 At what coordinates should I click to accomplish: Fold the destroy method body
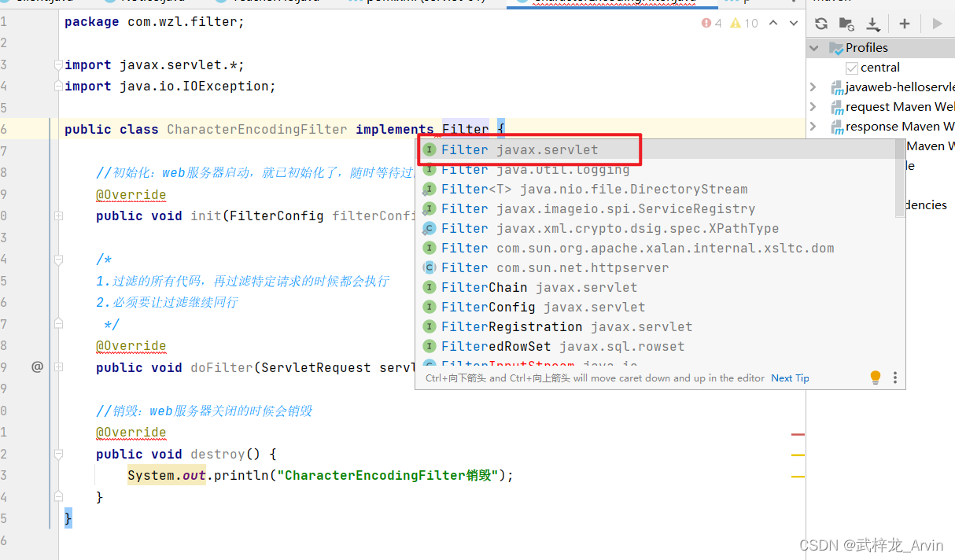[58, 454]
